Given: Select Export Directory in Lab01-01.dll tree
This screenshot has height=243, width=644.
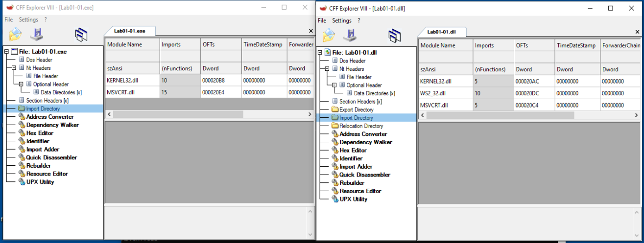Looking at the screenshot, I should (357, 110).
